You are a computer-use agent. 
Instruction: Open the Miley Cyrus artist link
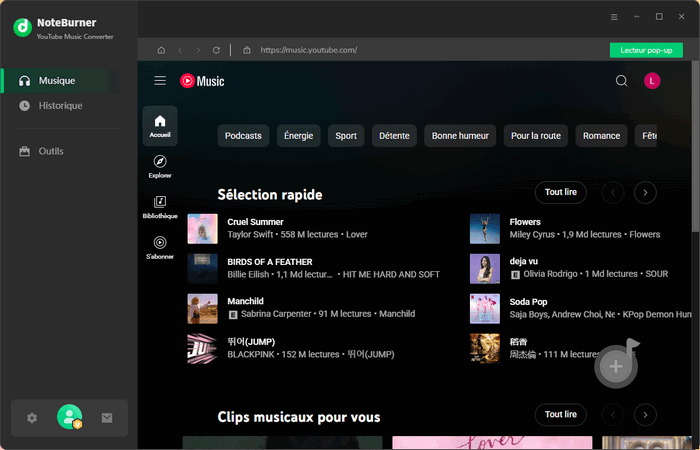[x=532, y=234]
